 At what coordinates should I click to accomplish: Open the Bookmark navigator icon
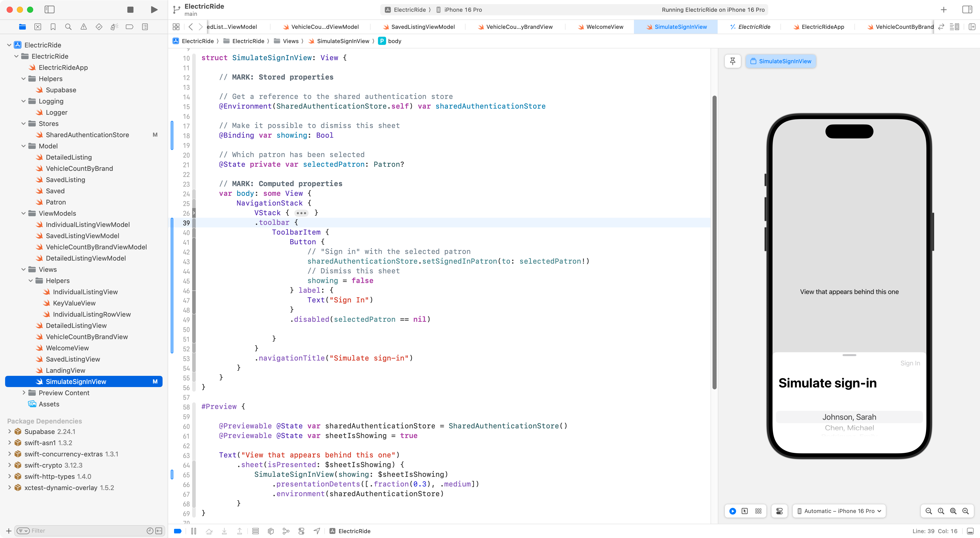click(x=53, y=27)
